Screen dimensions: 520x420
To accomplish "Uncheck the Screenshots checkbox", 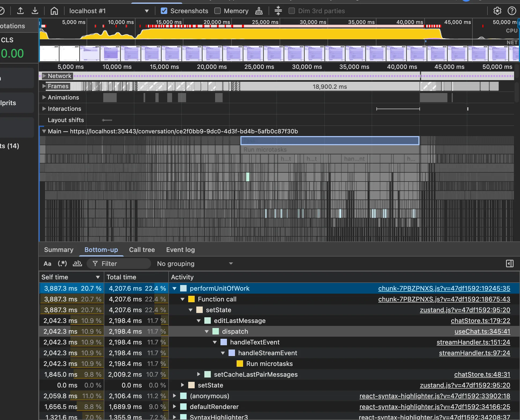I will 164,11.
